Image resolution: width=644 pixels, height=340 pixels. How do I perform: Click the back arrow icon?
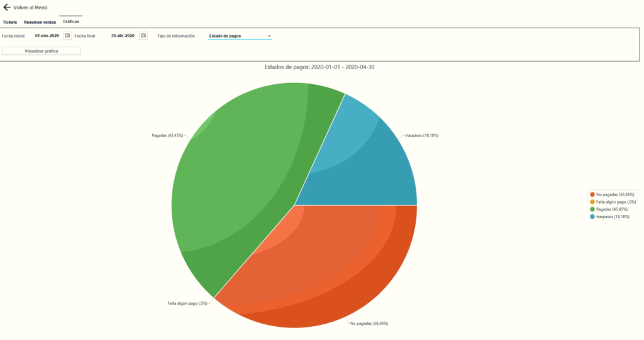click(x=7, y=8)
